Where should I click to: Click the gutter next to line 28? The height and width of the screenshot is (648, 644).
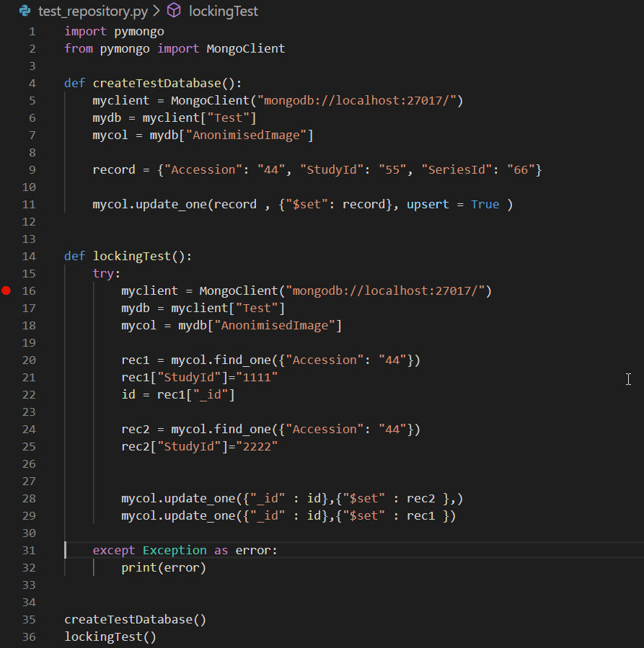coord(6,498)
